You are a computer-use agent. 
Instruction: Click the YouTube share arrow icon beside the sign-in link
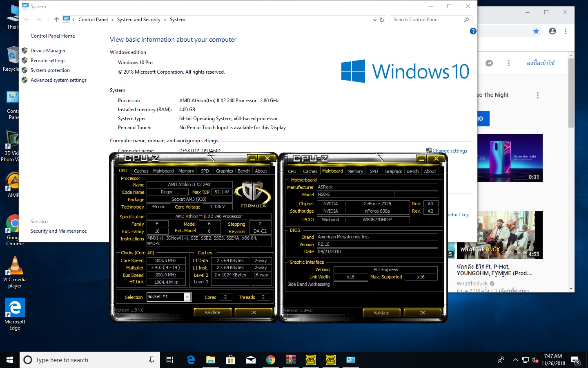(x=489, y=63)
